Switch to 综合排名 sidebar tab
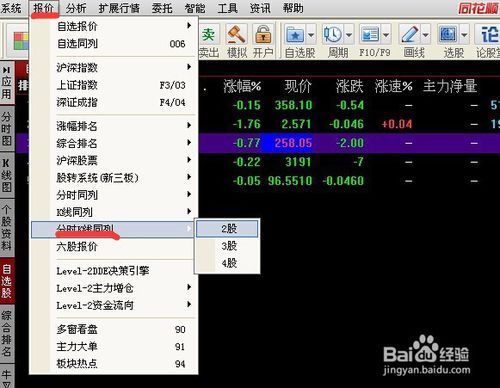500x388 pixels. [7, 334]
